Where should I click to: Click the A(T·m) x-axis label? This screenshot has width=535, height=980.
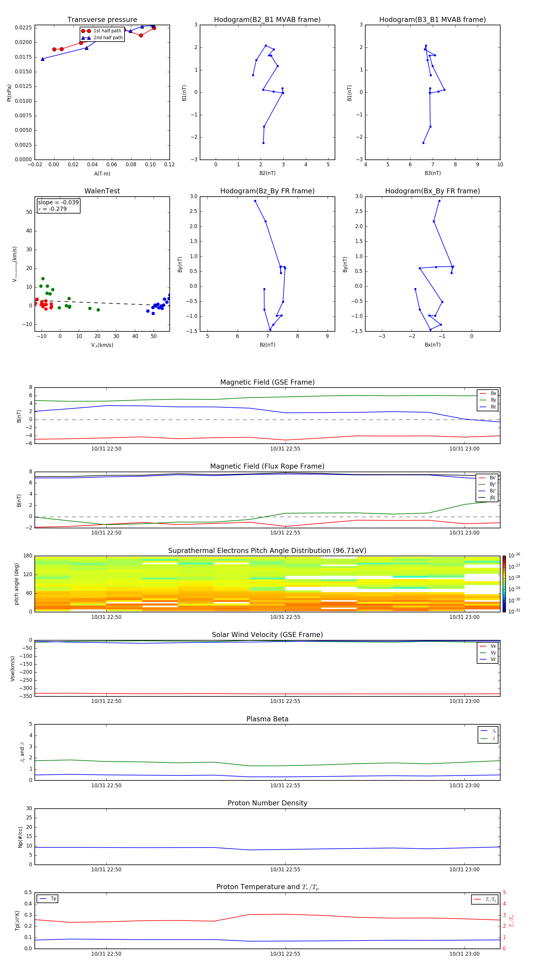(102, 173)
